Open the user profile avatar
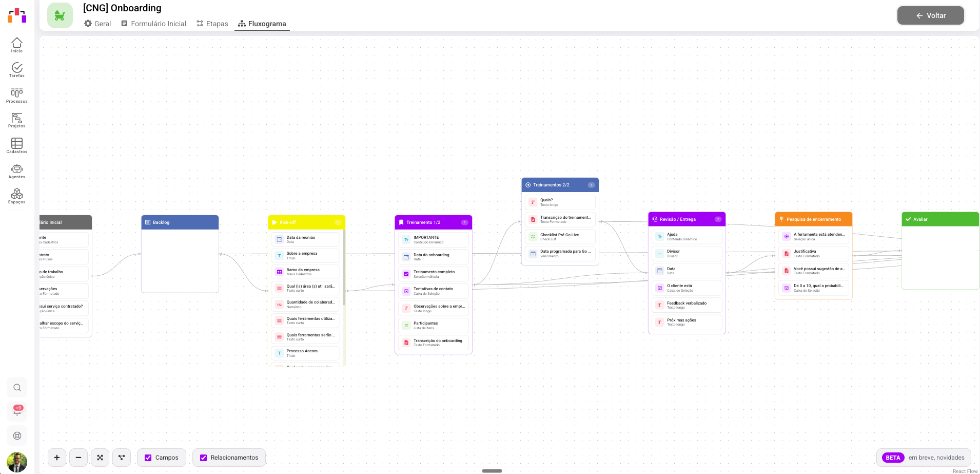 pyautogui.click(x=17, y=462)
